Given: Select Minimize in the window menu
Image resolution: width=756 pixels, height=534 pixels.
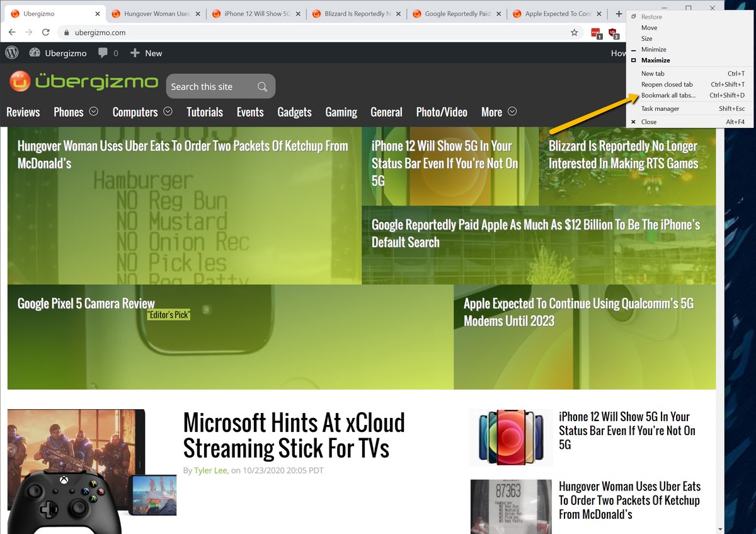Looking at the screenshot, I should pyautogui.click(x=689, y=49).
